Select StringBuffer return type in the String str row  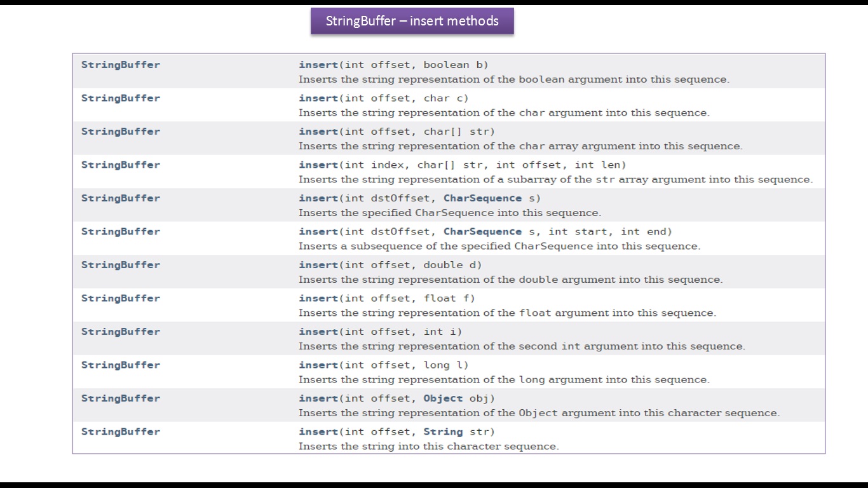pos(121,432)
